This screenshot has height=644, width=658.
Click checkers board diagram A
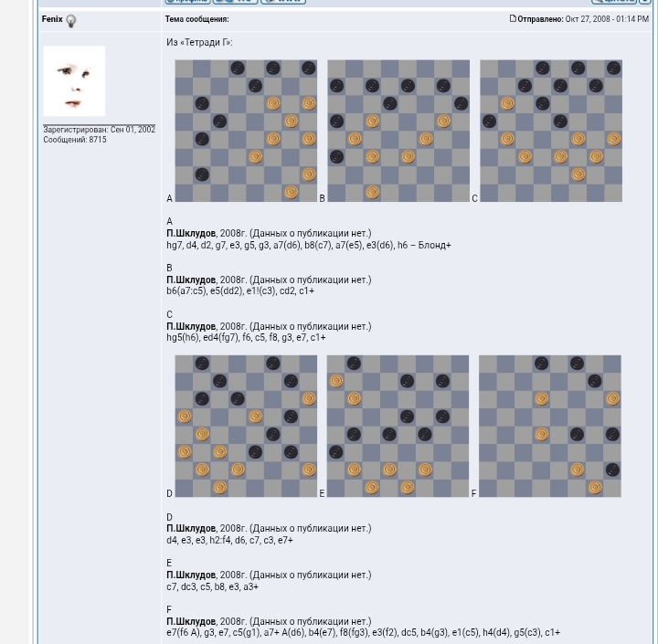click(246, 131)
